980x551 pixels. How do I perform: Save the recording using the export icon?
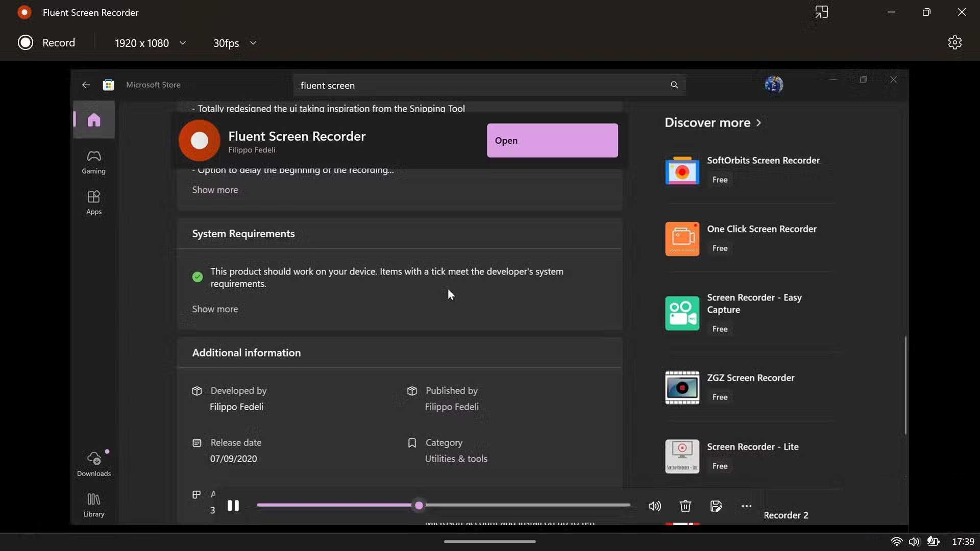pos(716,506)
